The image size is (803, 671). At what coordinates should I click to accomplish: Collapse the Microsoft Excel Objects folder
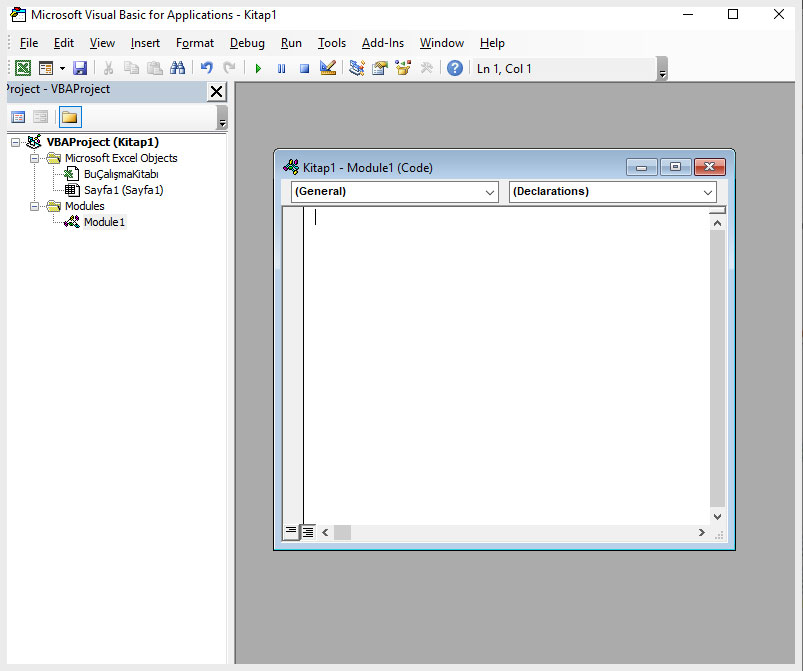(x=34, y=158)
